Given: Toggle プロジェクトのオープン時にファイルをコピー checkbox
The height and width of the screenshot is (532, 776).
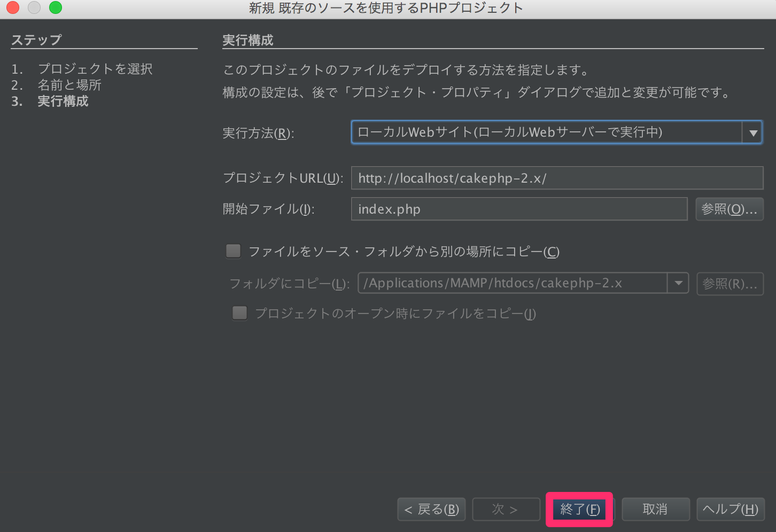Looking at the screenshot, I should pos(239,312).
